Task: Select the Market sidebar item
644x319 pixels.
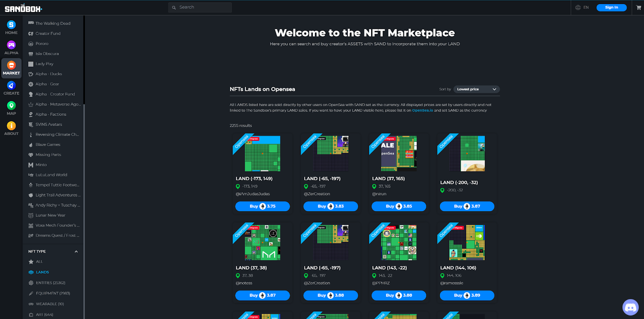Action: (x=11, y=68)
